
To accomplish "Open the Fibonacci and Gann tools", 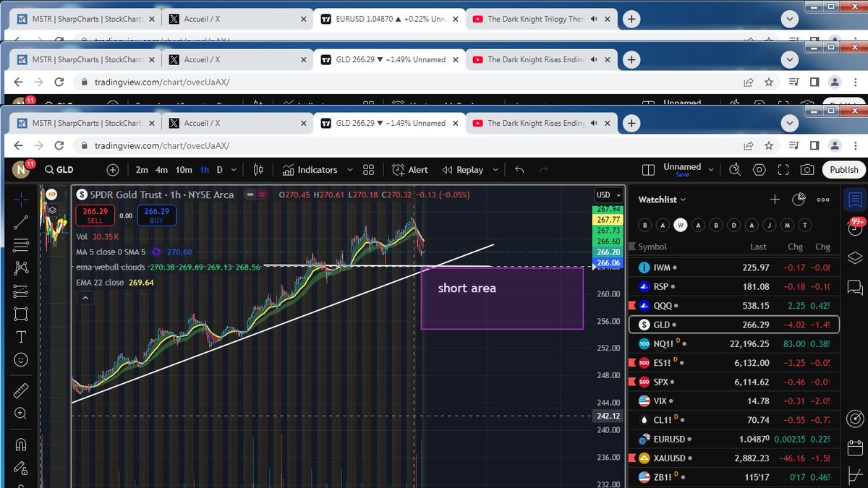I will pos(21,244).
